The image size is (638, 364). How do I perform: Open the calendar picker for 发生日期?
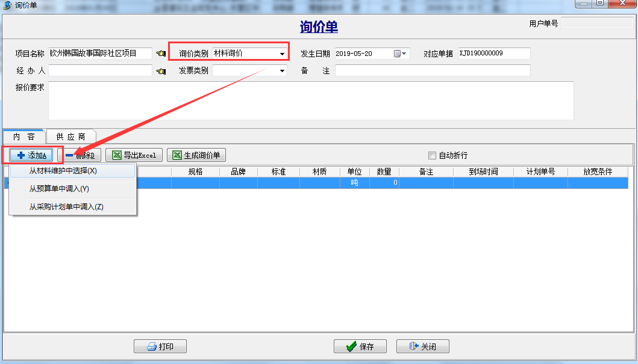pyautogui.click(x=398, y=54)
